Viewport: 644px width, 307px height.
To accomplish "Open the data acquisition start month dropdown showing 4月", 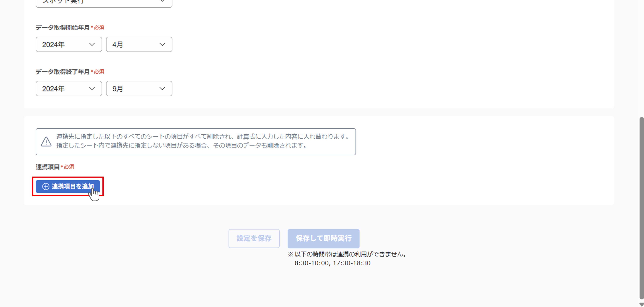I will (139, 44).
